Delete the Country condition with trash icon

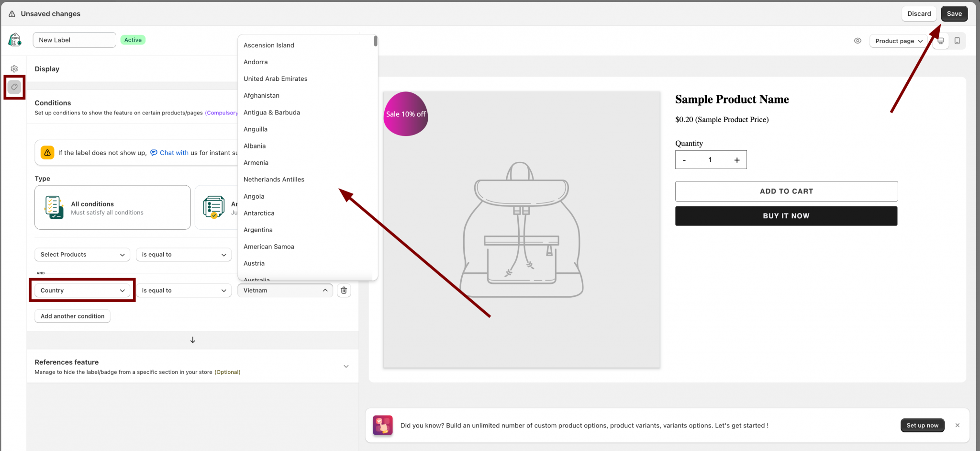click(x=344, y=290)
